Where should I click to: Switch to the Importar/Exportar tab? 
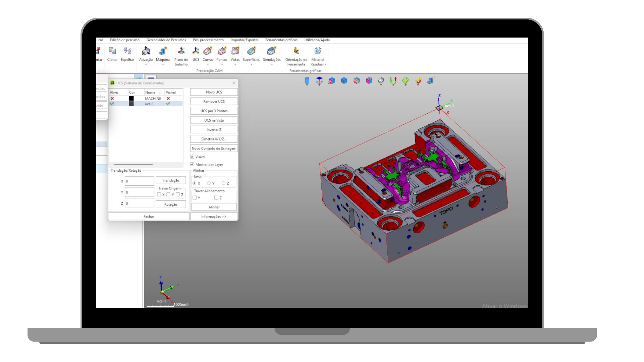[244, 40]
